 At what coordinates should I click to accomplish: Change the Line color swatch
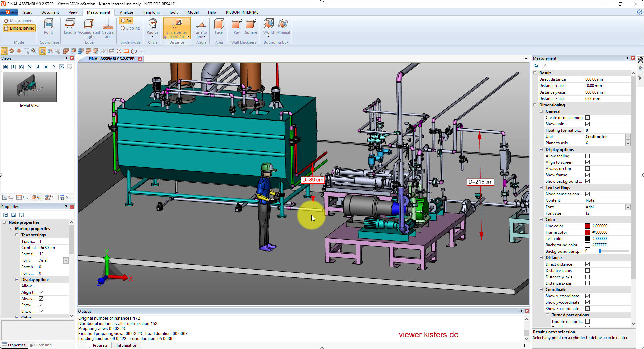click(588, 226)
